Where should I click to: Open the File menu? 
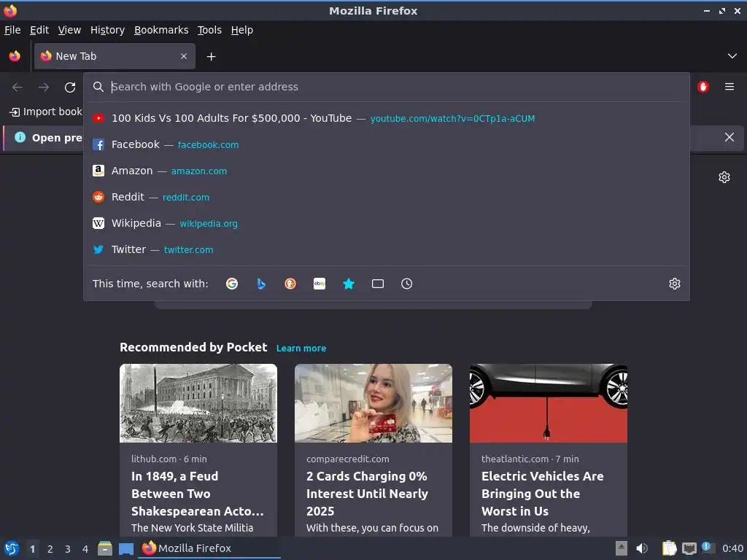click(x=12, y=30)
